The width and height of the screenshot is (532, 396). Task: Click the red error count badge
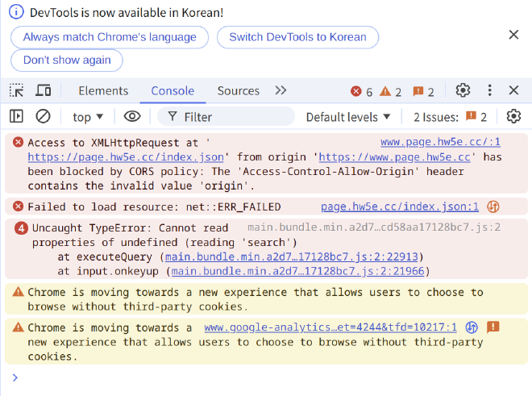pyautogui.click(x=362, y=91)
